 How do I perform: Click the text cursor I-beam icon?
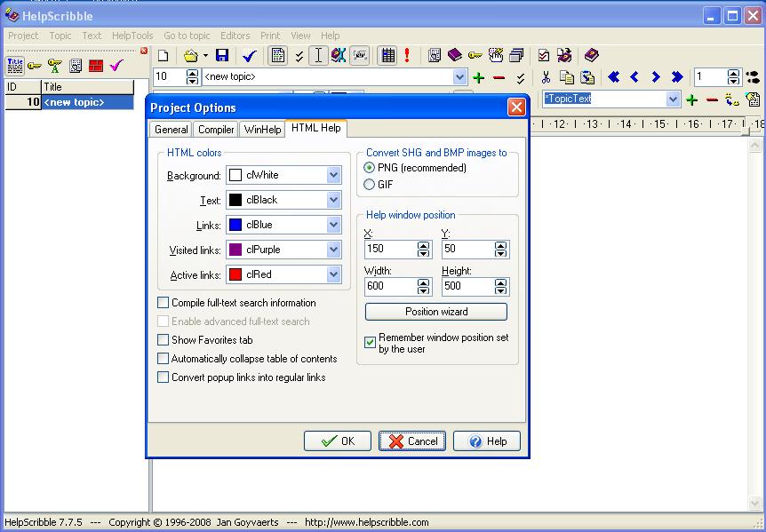point(318,55)
